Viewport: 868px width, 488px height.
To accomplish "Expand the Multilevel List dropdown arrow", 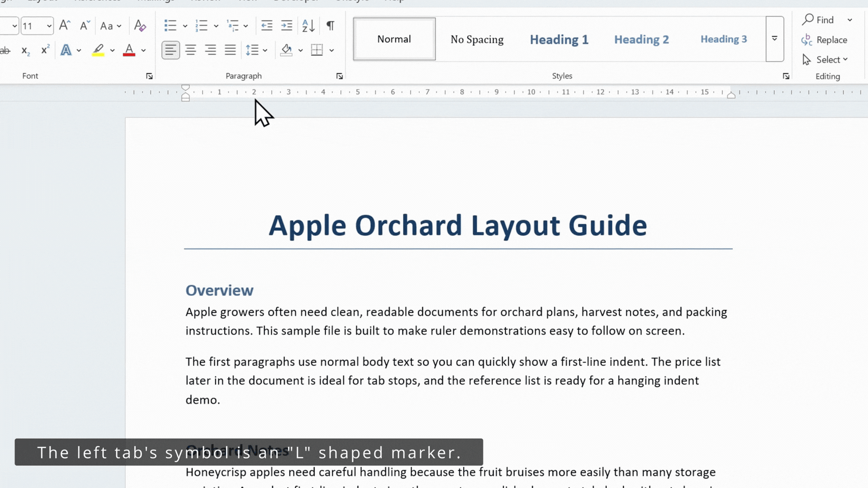I will tap(245, 26).
